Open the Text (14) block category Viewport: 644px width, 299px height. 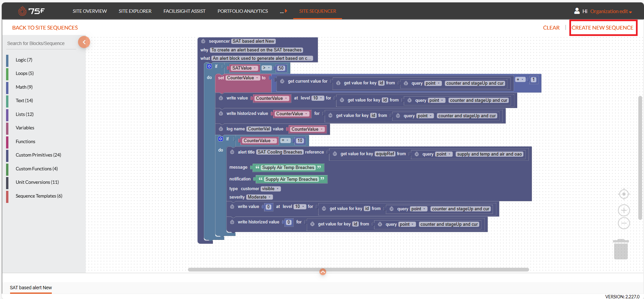pyautogui.click(x=24, y=100)
